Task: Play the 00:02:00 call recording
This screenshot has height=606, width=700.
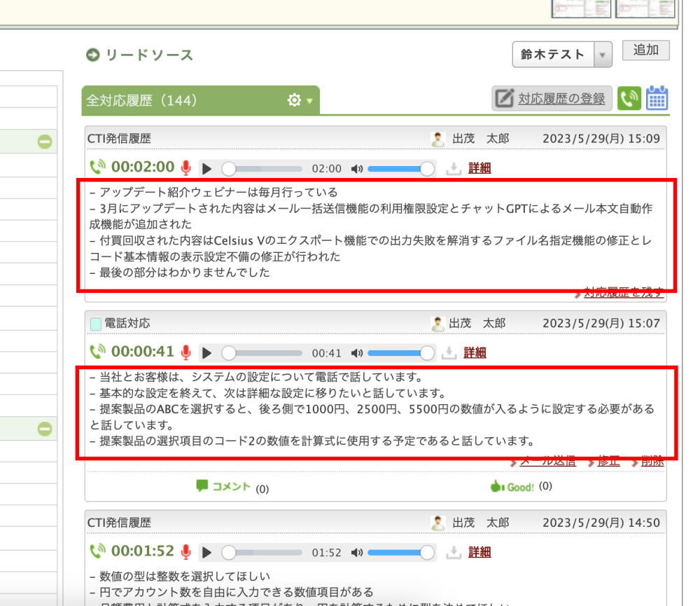Action: pyautogui.click(x=206, y=169)
